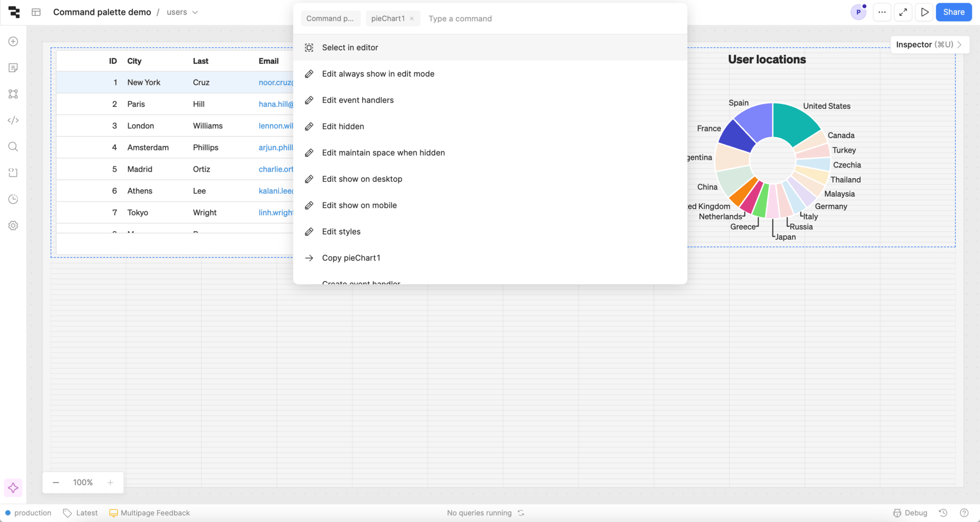The width and height of the screenshot is (980, 522).
Task: Click the refresh icon beside queries status
Action: [521, 513]
